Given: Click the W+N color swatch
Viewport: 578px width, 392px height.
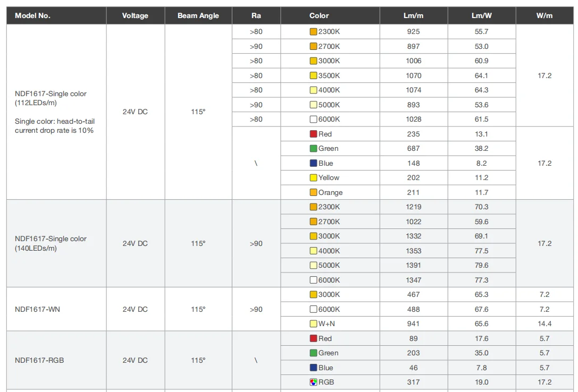Looking at the screenshot, I should pos(314,323).
